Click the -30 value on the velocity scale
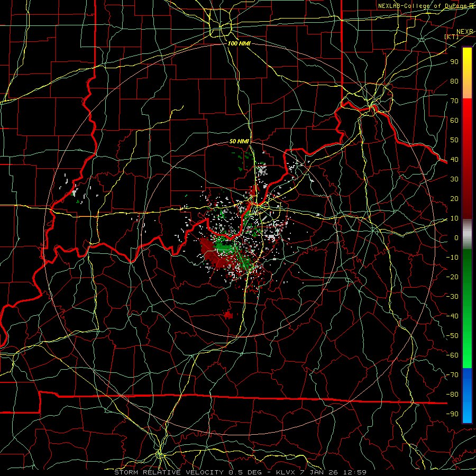The image size is (476, 476). pos(452,297)
